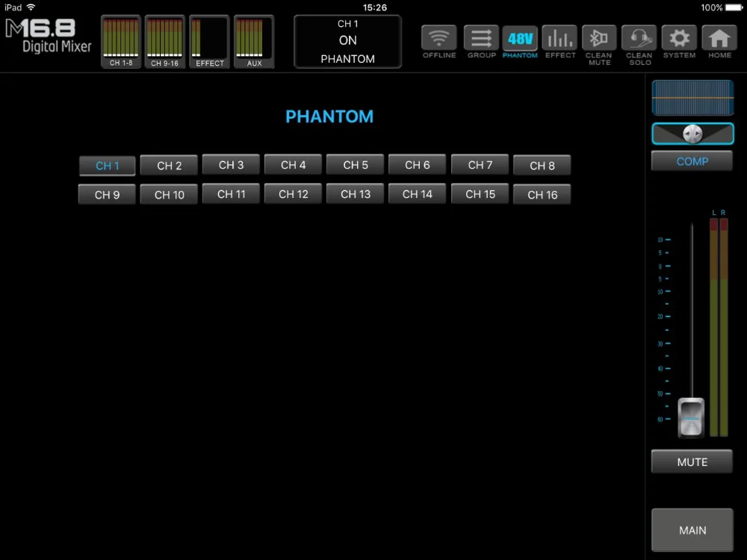Toggle phantom power for CH 10
This screenshot has width=747, height=560.
click(169, 195)
